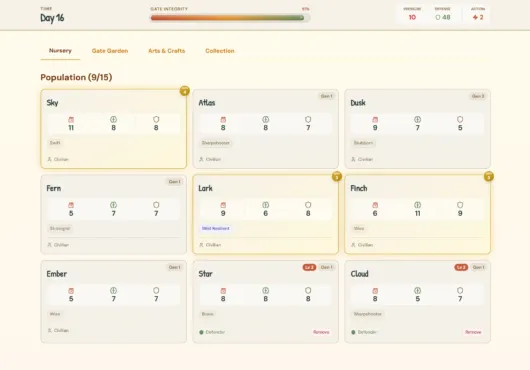530x370 pixels.
Task: Click the red stat icon on Star's card
Action: 223,291
